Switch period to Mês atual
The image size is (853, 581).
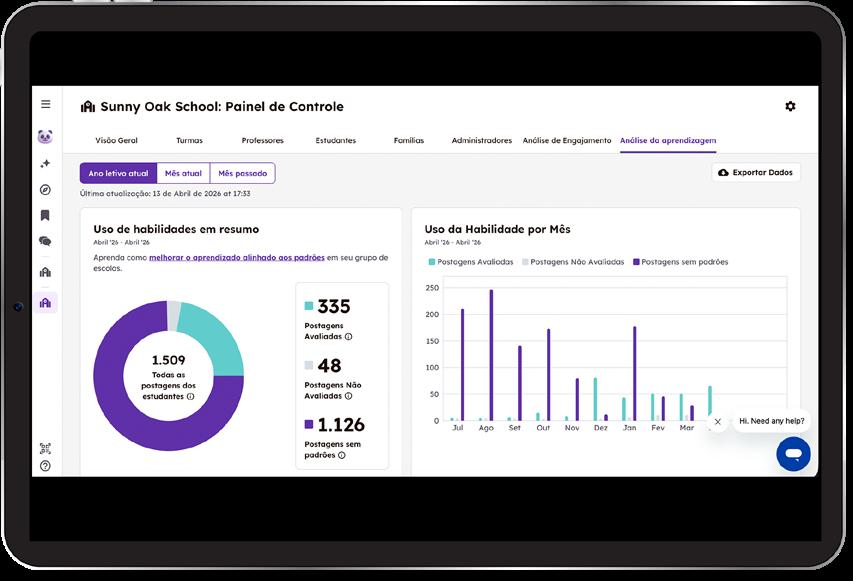(183, 173)
